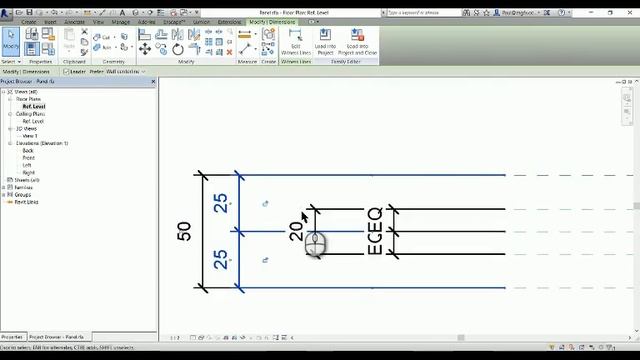Select the Move tool
Image resolution: width=640 pixels, height=360 pixels.
pos(144,50)
